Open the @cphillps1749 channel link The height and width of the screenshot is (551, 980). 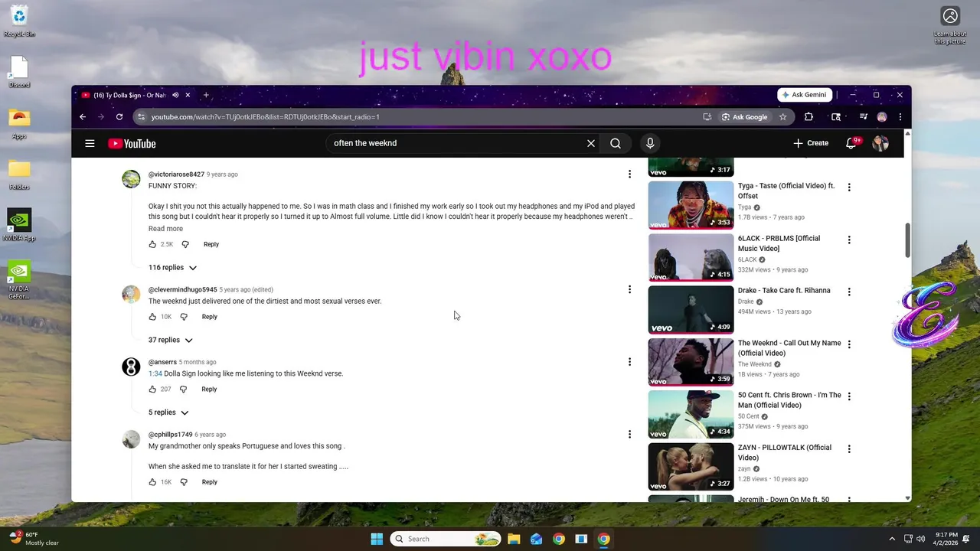(x=170, y=435)
